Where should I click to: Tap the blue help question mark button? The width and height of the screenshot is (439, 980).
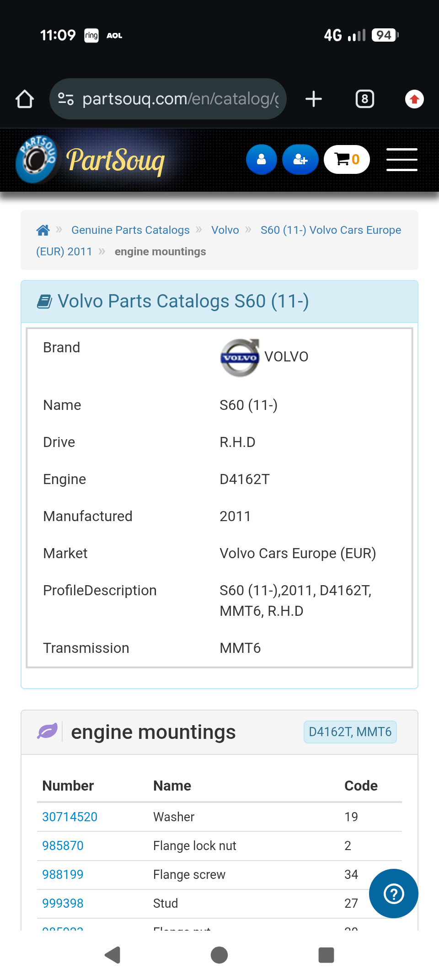tap(393, 894)
